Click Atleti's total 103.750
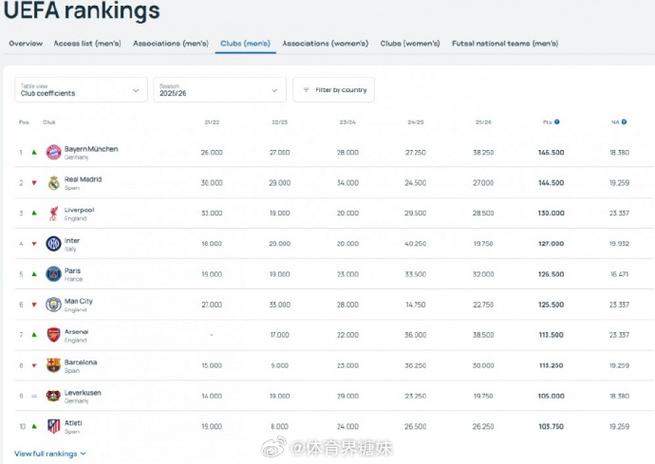Image resolution: width=655 pixels, height=464 pixels. pyautogui.click(x=551, y=426)
